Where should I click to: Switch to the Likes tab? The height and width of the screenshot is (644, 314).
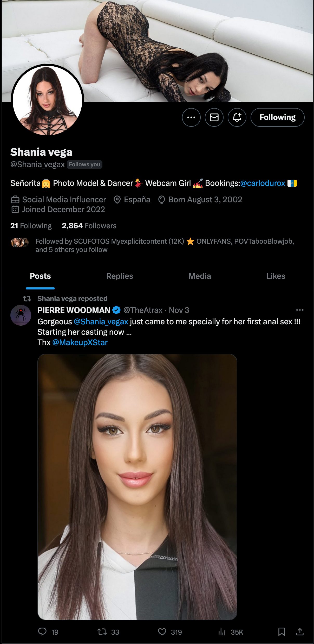click(276, 276)
